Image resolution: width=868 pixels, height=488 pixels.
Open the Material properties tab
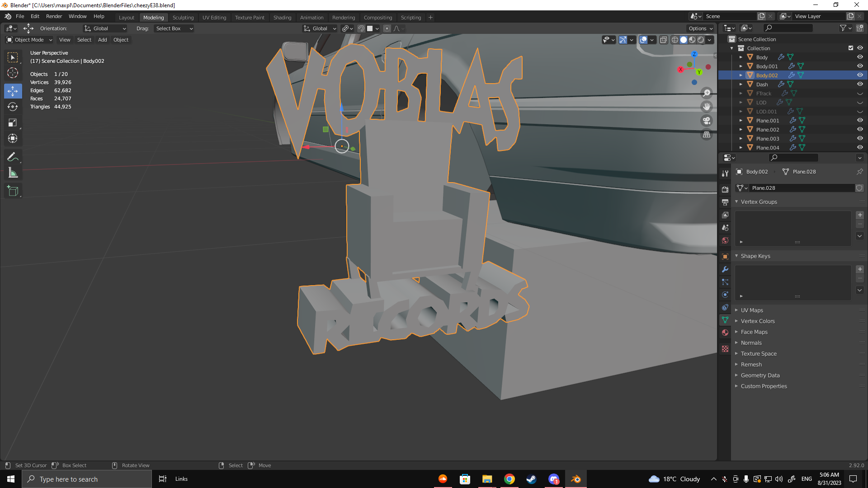click(725, 333)
